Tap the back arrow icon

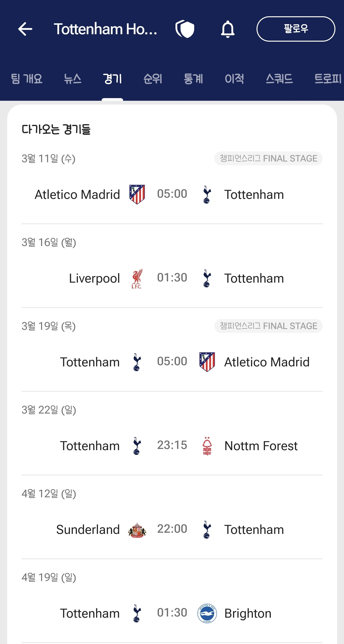pyautogui.click(x=25, y=29)
